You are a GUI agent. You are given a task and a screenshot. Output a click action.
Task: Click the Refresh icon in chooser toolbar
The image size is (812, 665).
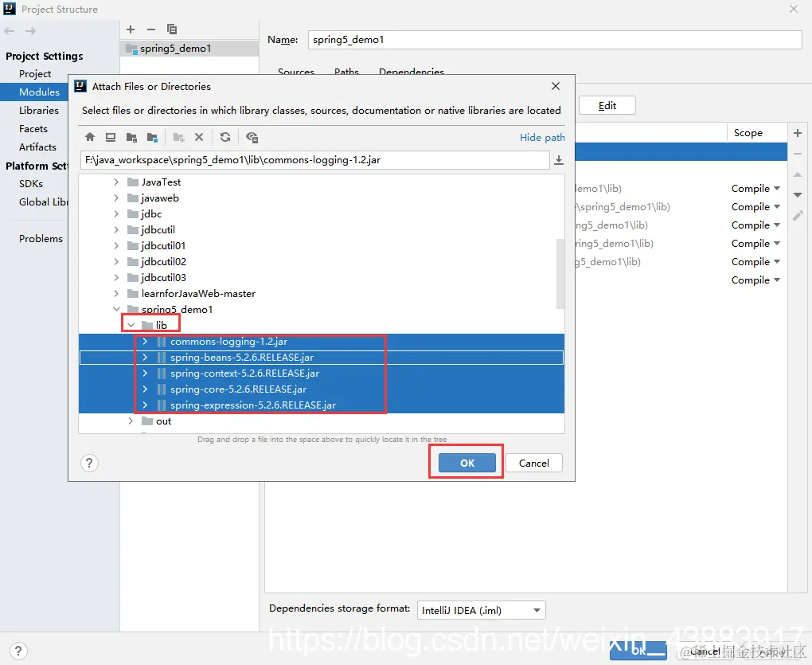coord(224,137)
